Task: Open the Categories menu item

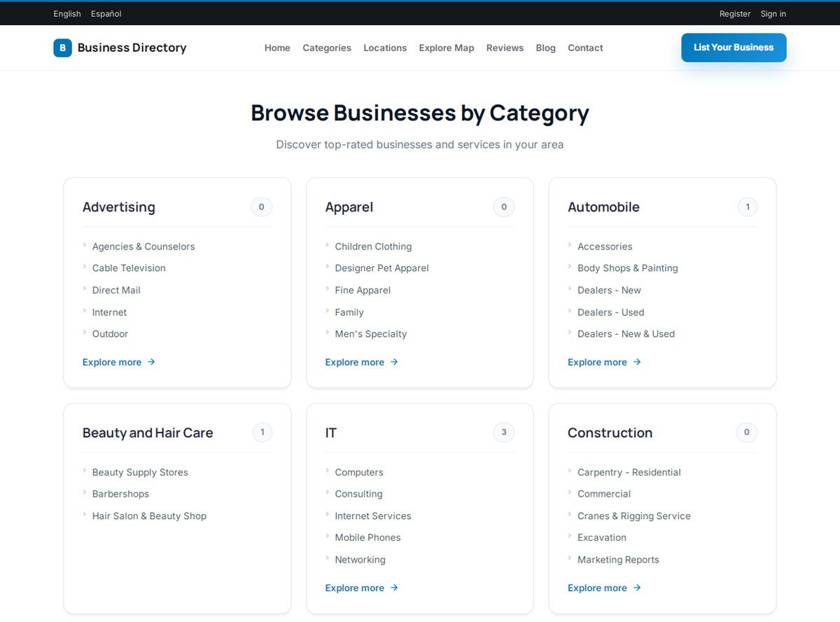Action: tap(327, 48)
